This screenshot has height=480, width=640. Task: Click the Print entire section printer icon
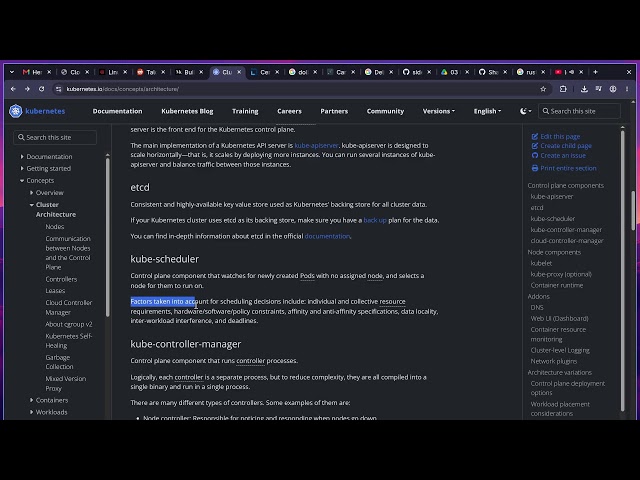[535, 168]
